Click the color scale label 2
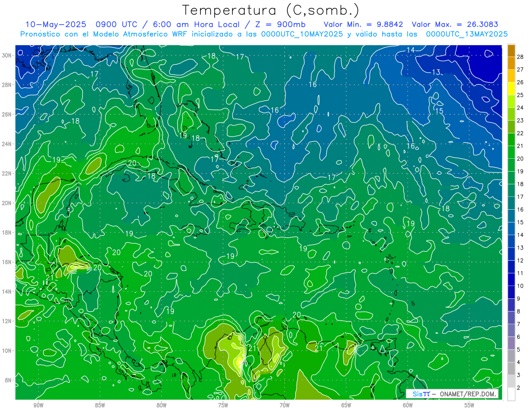Screen dimensions: 532x411 [x=519, y=388]
